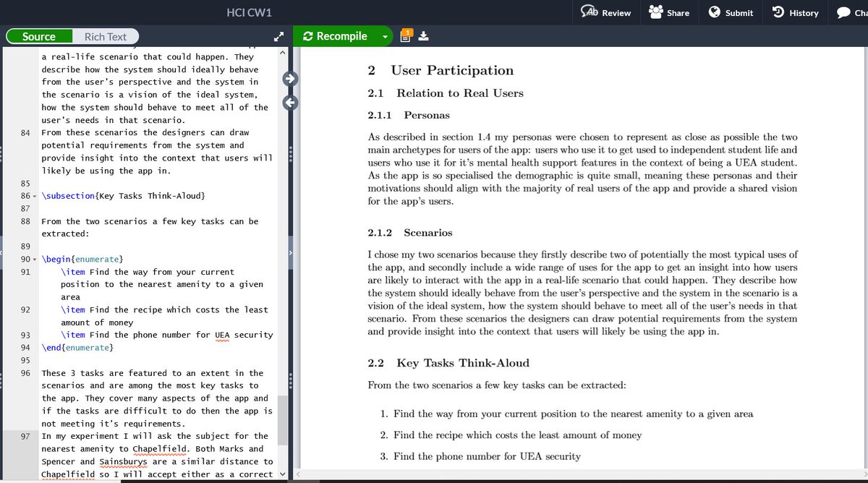Viewport: 868px width, 483px height.
Task: Click the collapse-PDF chevron on pane divider
Action: [290, 253]
